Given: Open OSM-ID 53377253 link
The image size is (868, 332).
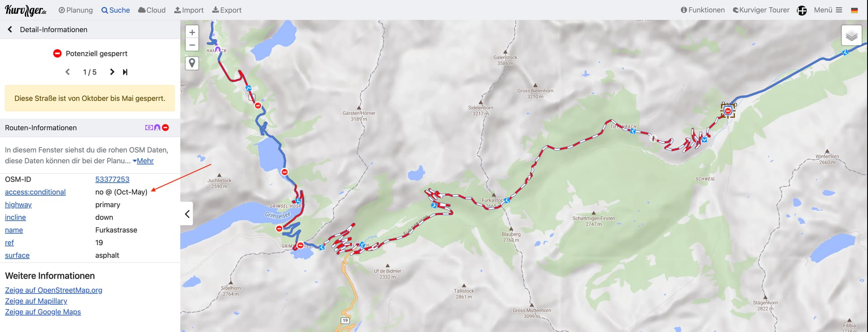Looking at the screenshot, I should (112, 179).
